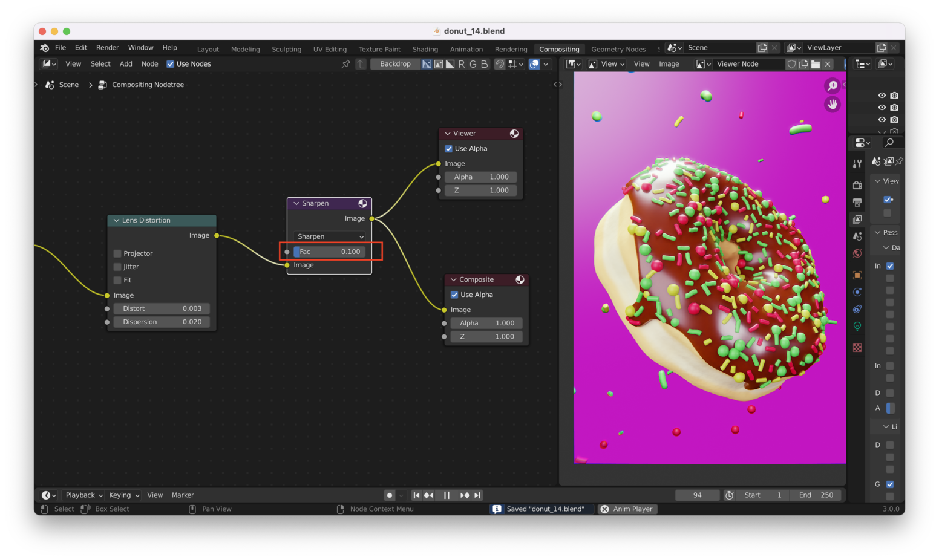
Task: Open the Playback dropdown in timeline
Action: [x=83, y=495]
